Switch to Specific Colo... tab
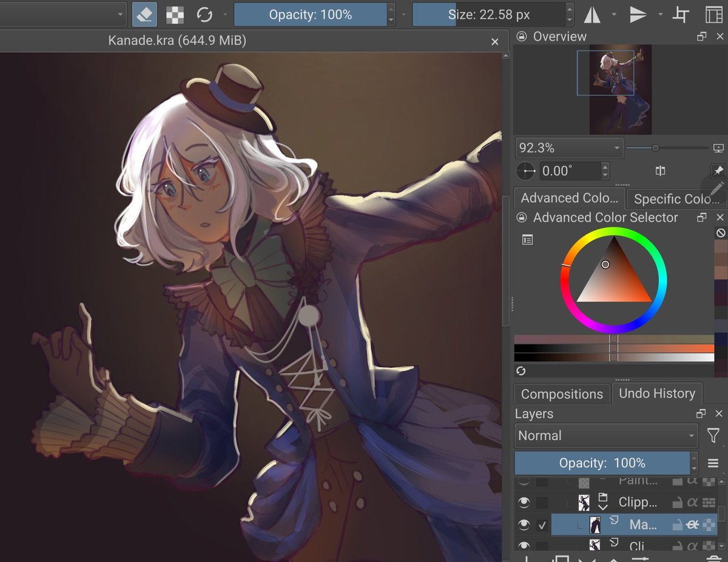Image resolution: width=728 pixels, height=562 pixels. (676, 198)
